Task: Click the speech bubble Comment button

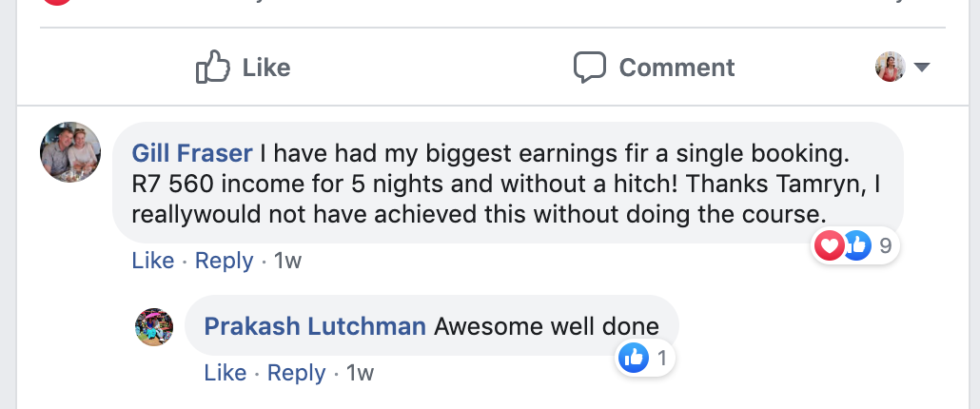Action: pyautogui.click(x=654, y=68)
